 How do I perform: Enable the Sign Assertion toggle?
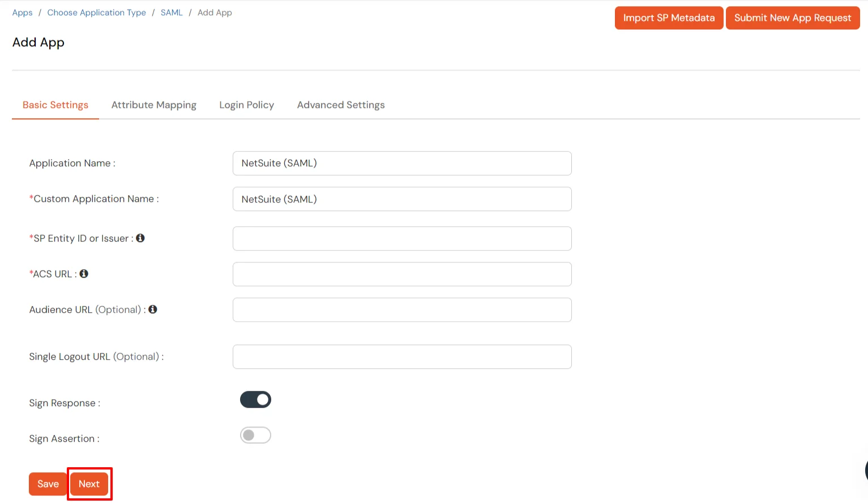pyautogui.click(x=255, y=436)
